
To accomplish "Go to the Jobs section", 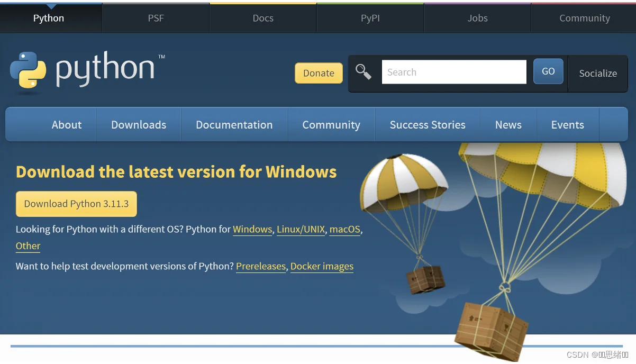I will (477, 18).
